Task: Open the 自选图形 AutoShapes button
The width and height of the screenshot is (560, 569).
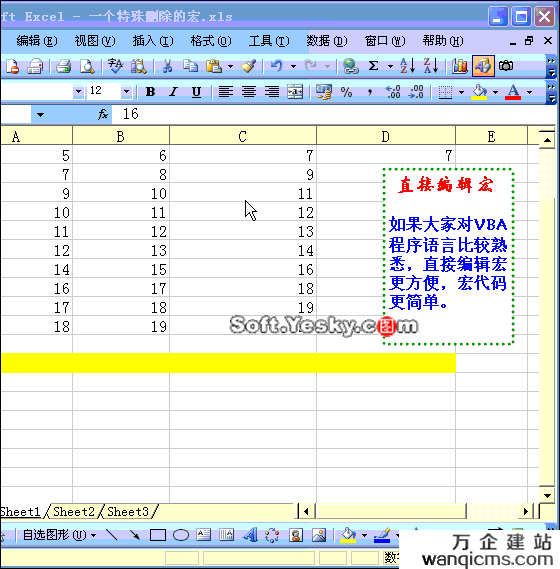Action: (59, 535)
